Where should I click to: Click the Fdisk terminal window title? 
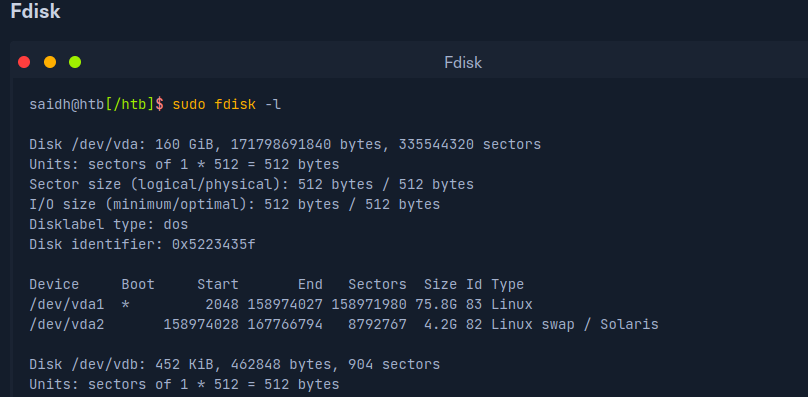coord(463,63)
